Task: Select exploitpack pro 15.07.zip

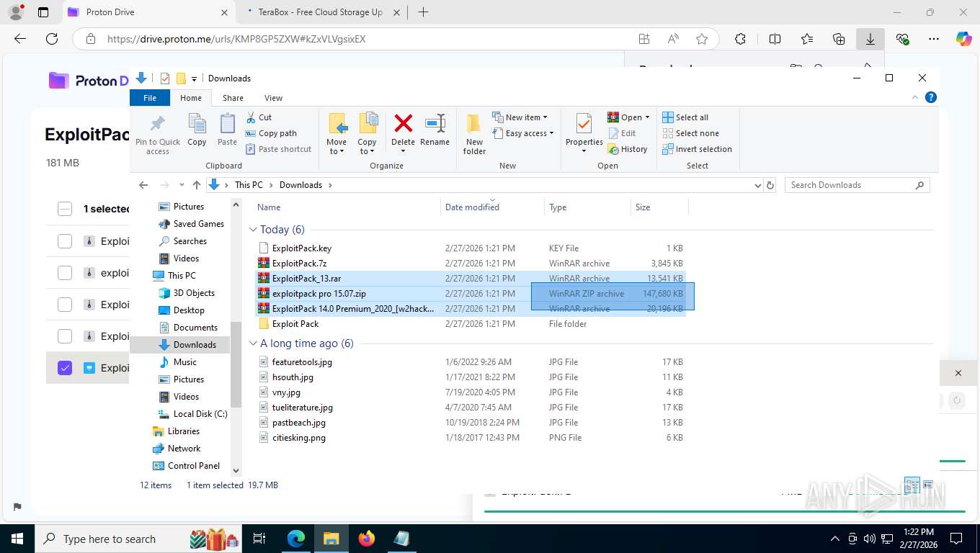Action: [x=318, y=294]
